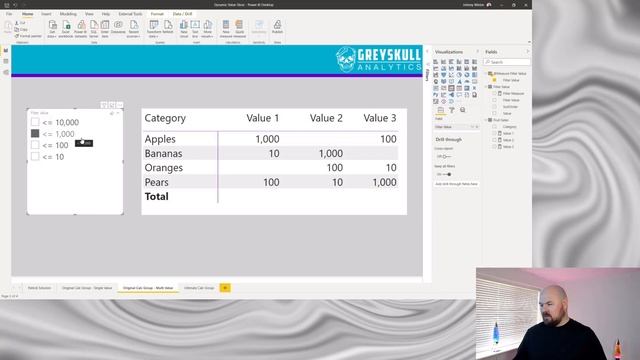
Task: Tick the Value 2 field checkbox
Action: click(x=494, y=140)
